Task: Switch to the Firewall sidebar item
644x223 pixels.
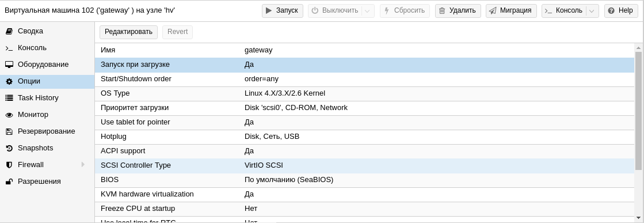Action: coord(47,165)
